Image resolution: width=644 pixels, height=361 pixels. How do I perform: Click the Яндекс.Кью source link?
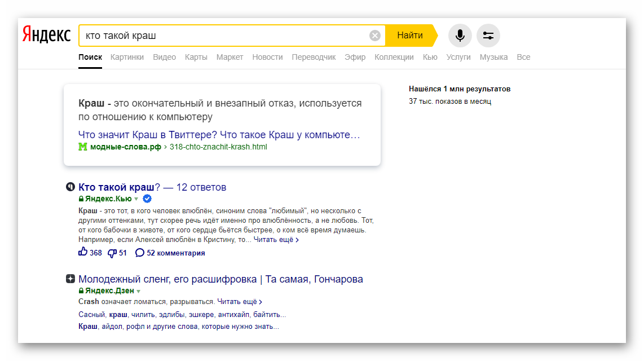pos(108,199)
